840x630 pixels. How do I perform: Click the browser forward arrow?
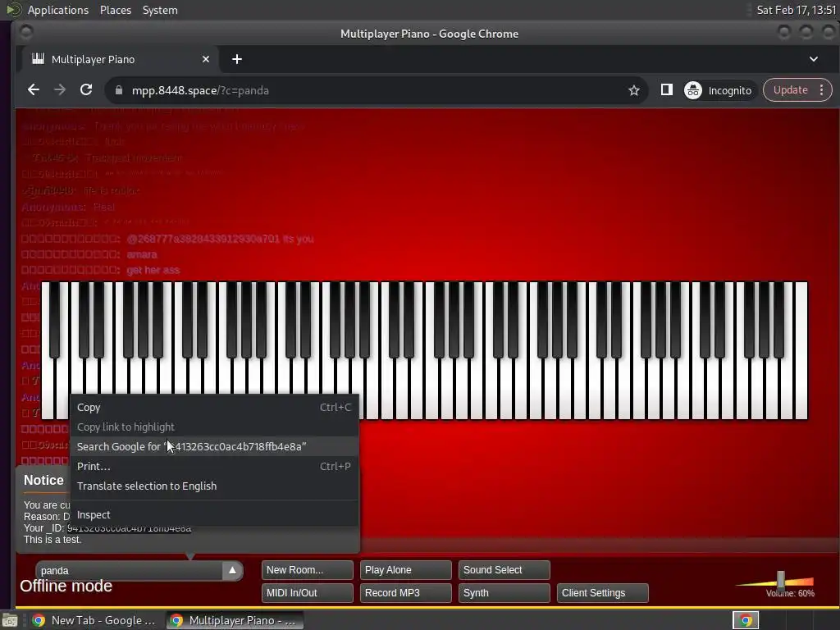(59, 90)
